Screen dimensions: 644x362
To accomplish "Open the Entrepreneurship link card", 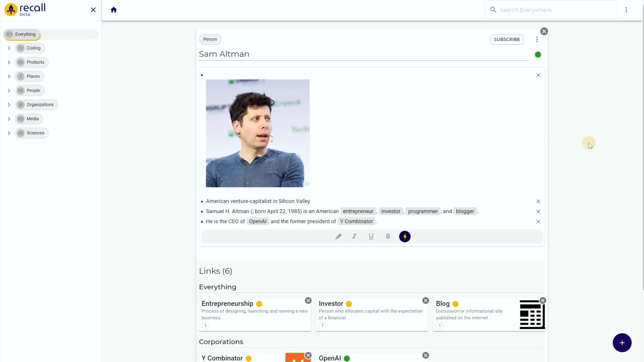I will pos(255,314).
